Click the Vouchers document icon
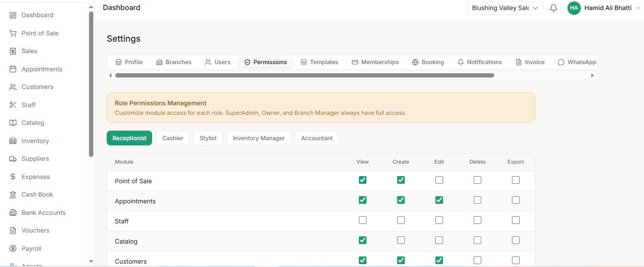This screenshot has width=644, height=267. tap(13, 231)
